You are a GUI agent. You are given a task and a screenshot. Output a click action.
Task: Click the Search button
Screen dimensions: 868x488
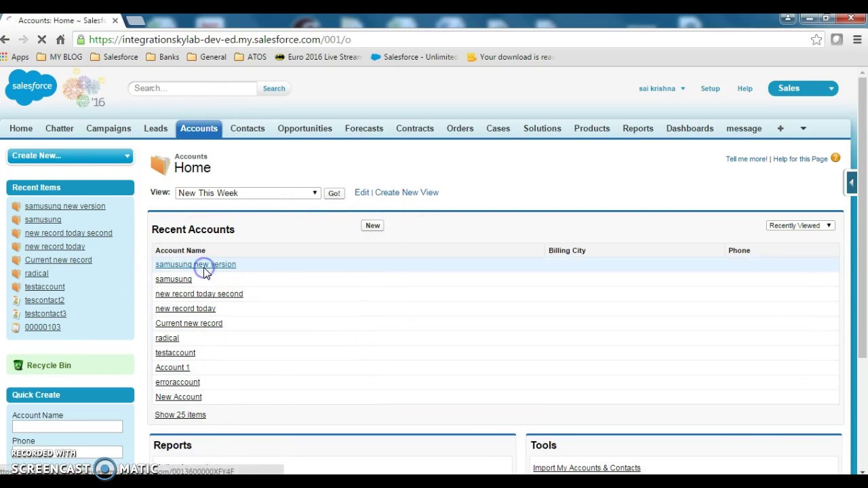(x=274, y=88)
